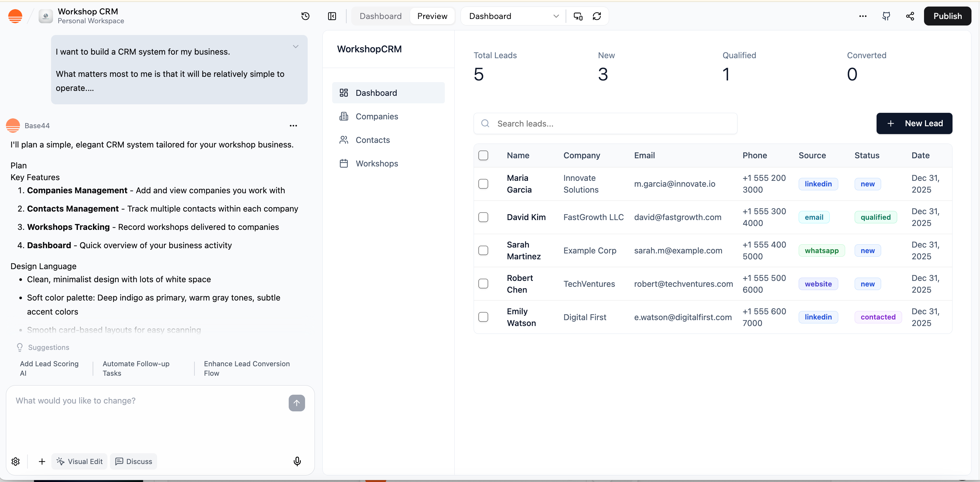Refresh the app preview
Viewport: 980px width, 482px height.
(596, 16)
